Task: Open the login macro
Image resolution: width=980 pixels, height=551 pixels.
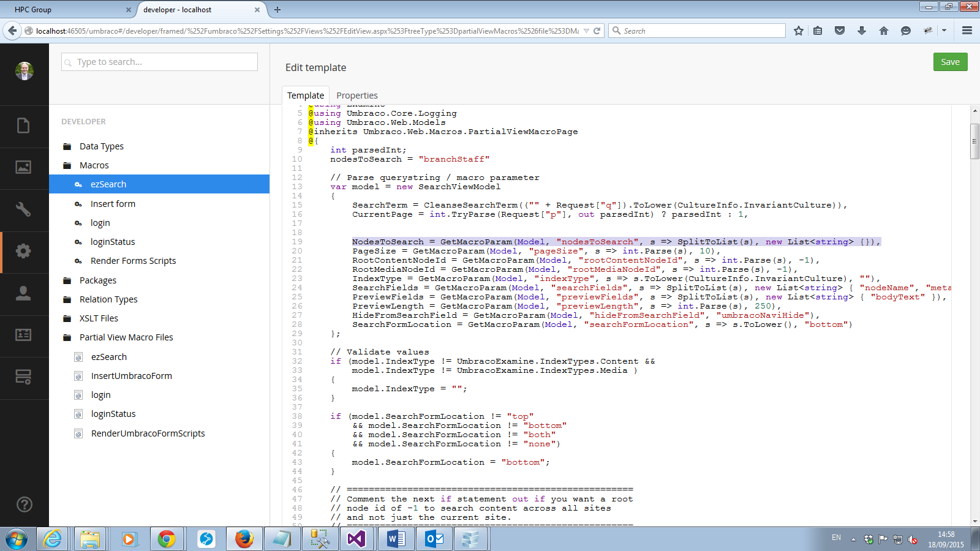Action: coord(100,223)
